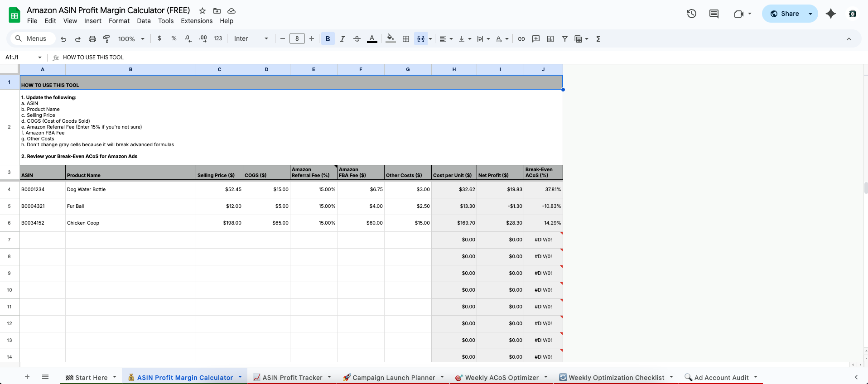
Task: Open the Inter font dropdown
Action: (x=251, y=39)
